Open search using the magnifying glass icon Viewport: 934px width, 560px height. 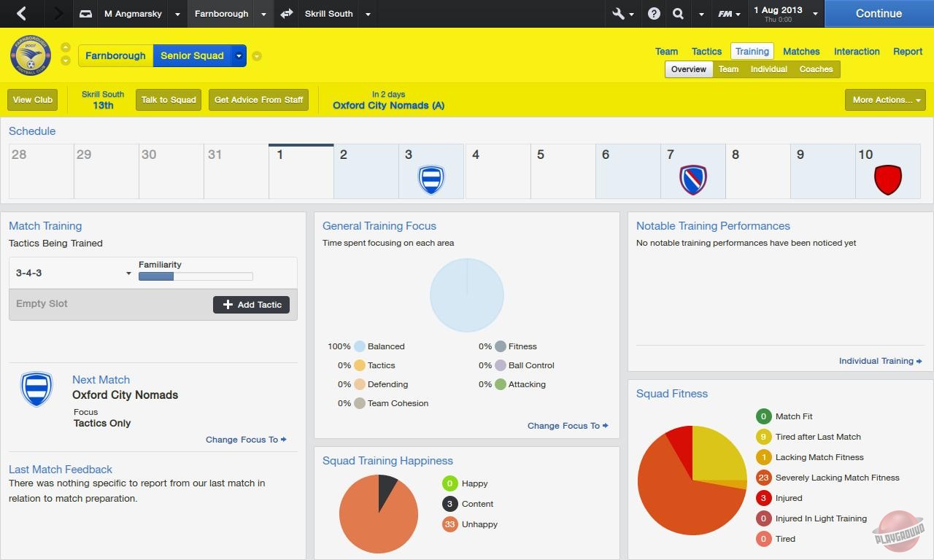[x=677, y=13]
